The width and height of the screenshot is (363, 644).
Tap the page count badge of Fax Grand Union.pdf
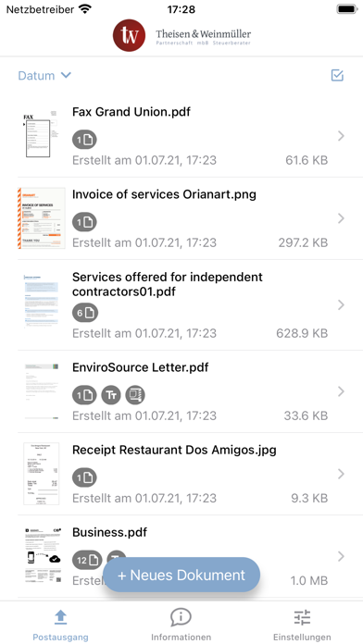click(84, 140)
